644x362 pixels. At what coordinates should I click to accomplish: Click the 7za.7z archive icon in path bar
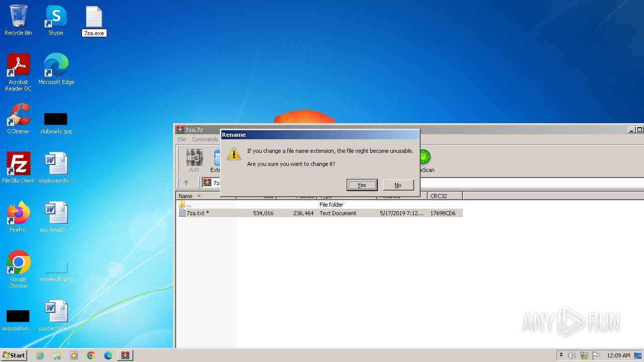point(207,183)
